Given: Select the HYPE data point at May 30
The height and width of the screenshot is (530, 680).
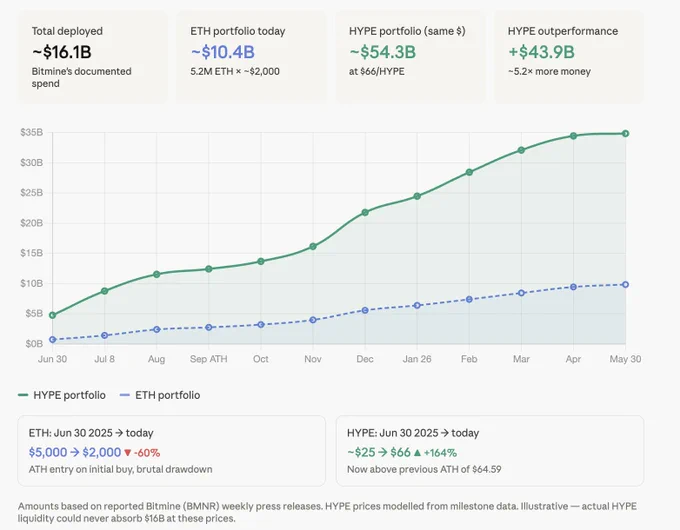Looking at the screenshot, I should (625, 134).
